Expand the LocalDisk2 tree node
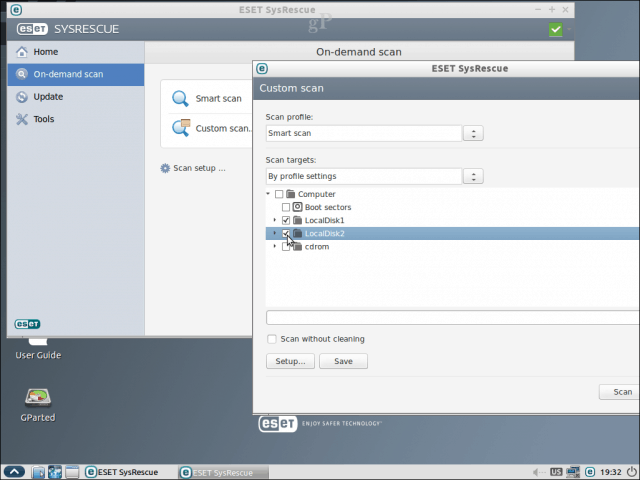The height and width of the screenshot is (480, 640). (x=275, y=233)
